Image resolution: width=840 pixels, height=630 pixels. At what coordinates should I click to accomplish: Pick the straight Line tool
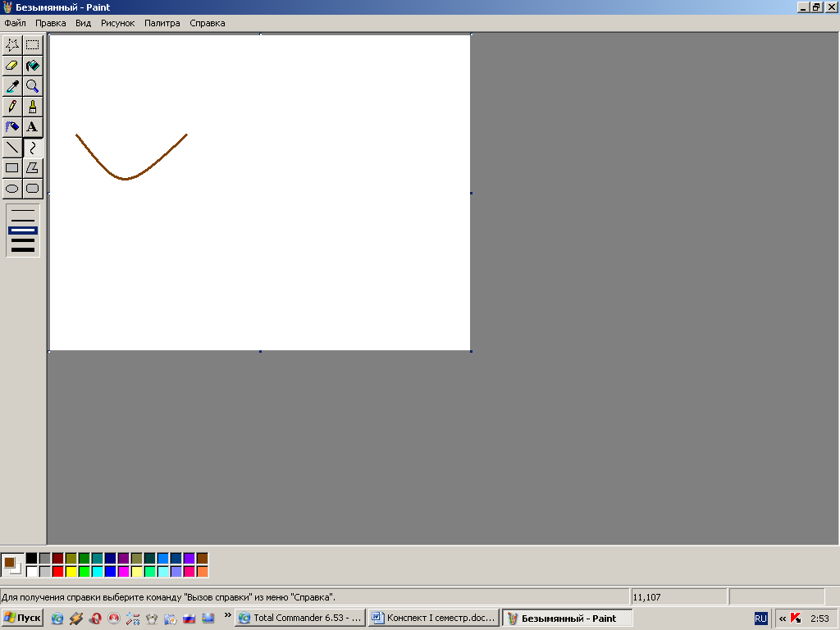click(x=12, y=148)
